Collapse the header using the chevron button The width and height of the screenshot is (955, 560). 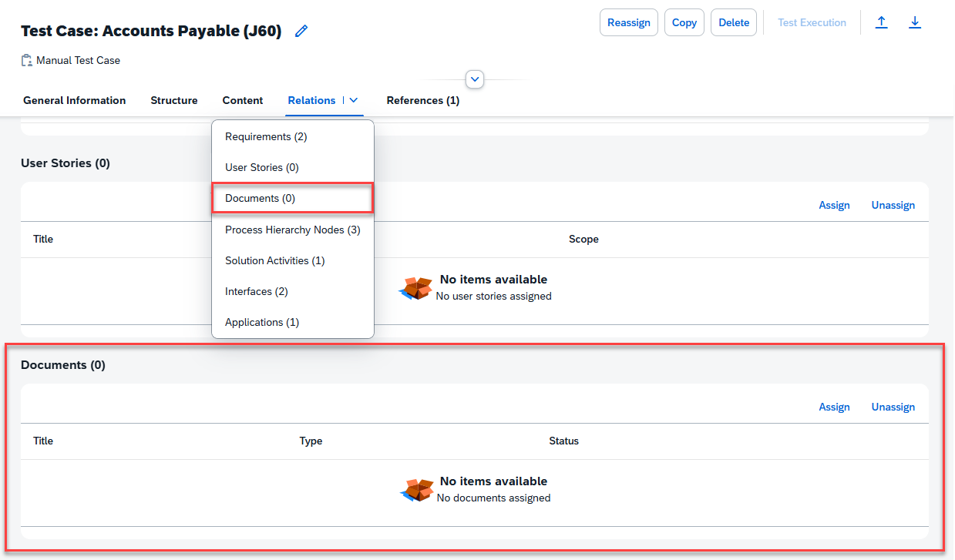tap(475, 79)
